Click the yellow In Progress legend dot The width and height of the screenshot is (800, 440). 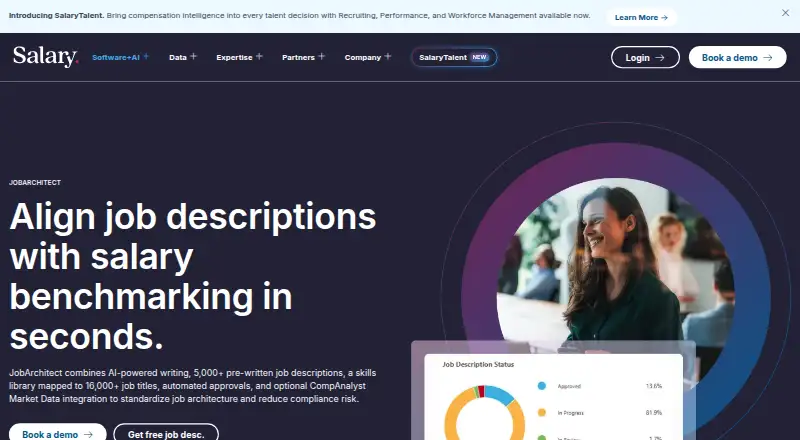(542, 412)
